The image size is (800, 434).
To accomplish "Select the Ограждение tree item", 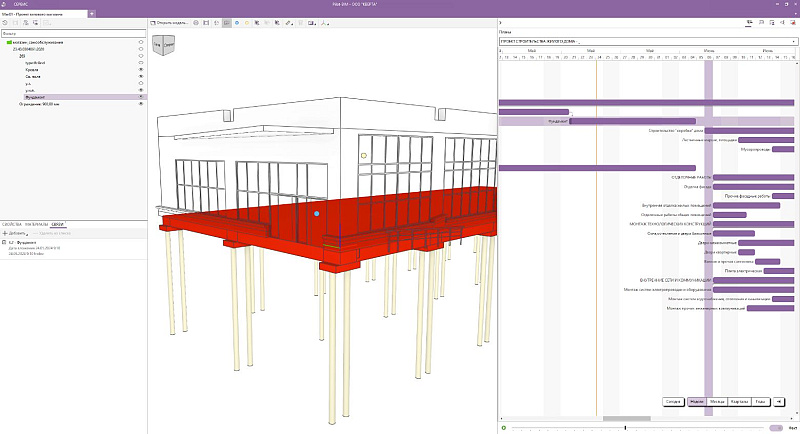I will [39, 104].
